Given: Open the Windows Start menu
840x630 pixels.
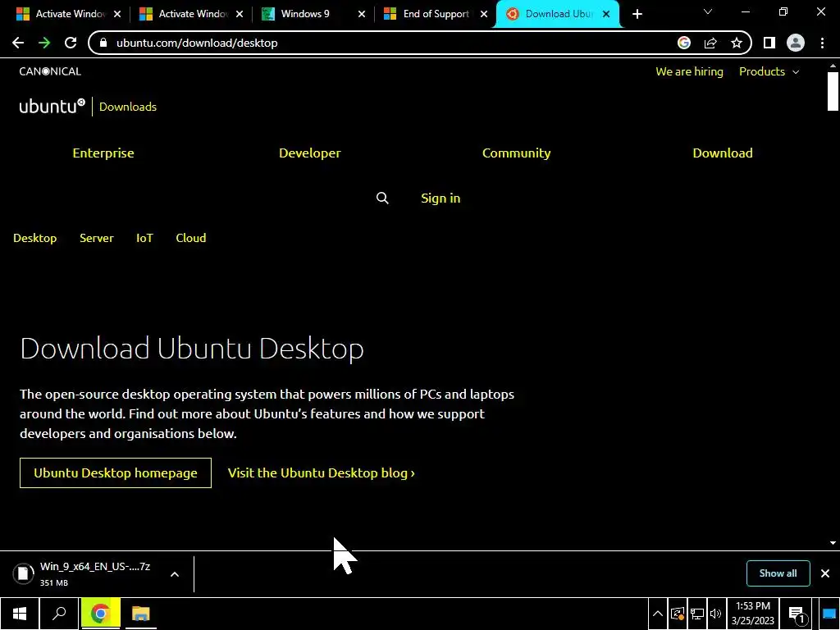Looking at the screenshot, I should point(20,614).
